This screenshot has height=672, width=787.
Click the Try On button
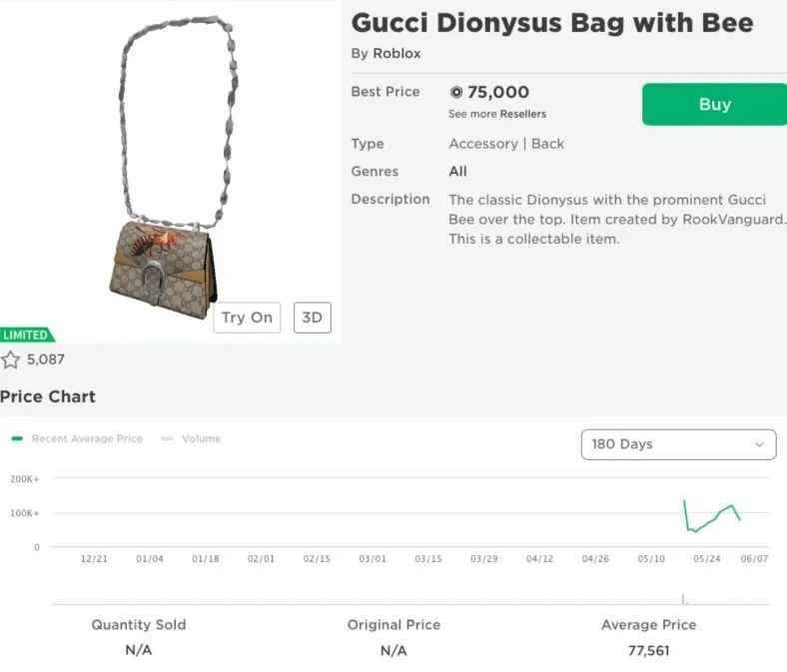247,318
